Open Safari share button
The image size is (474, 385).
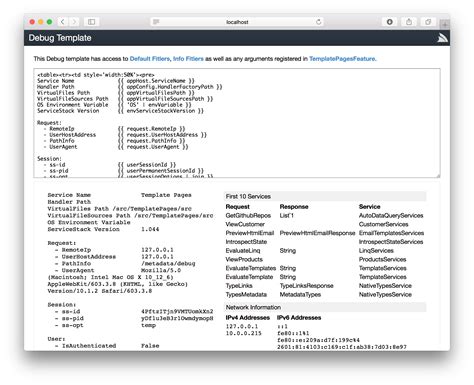409,22
